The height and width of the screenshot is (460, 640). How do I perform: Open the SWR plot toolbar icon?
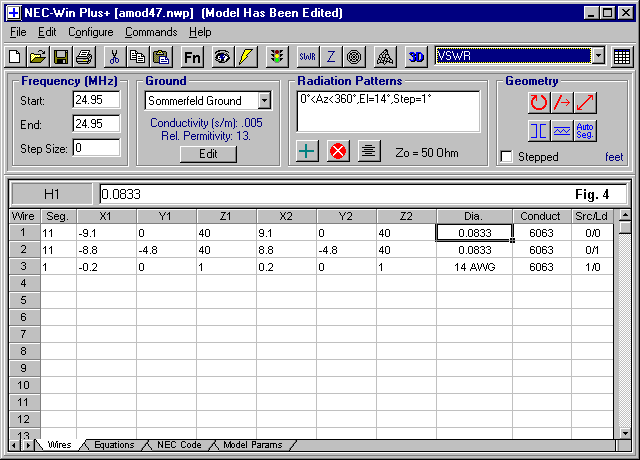(x=307, y=57)
